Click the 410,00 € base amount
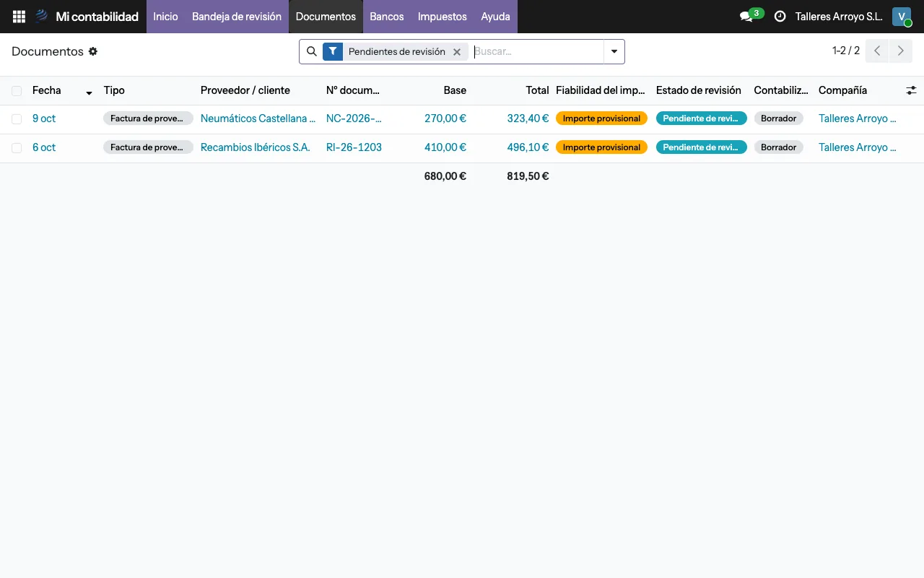This screenshot has width=924, height=578. pos(445,147)
